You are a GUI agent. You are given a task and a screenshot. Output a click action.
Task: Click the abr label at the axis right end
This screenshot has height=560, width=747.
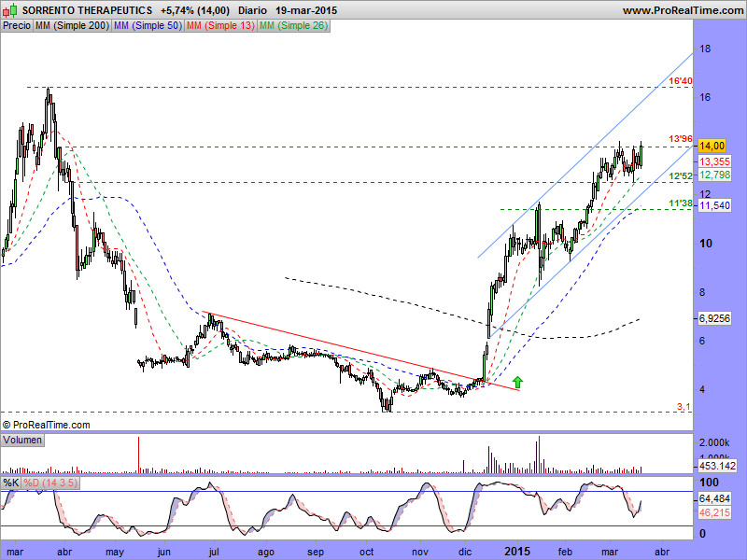click(661, 553)
